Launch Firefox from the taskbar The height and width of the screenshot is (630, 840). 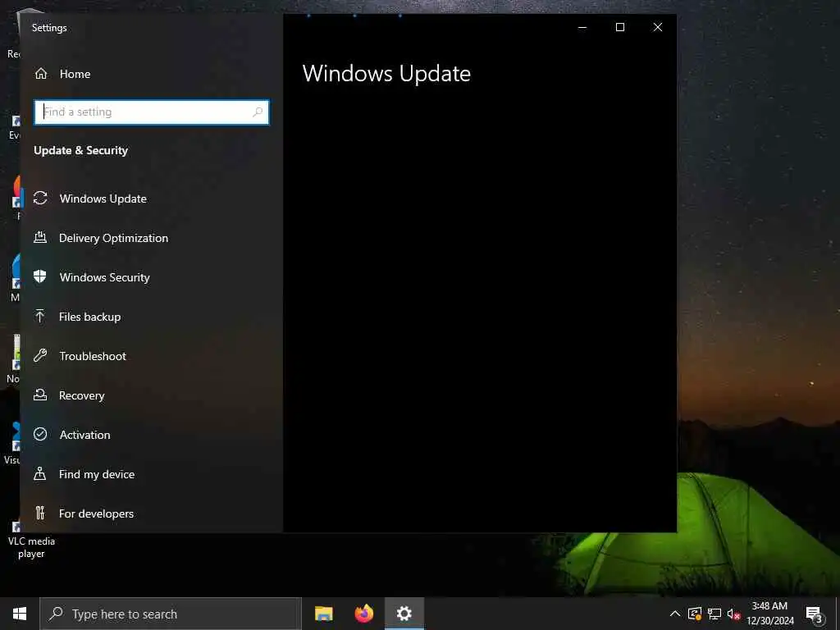363,614
